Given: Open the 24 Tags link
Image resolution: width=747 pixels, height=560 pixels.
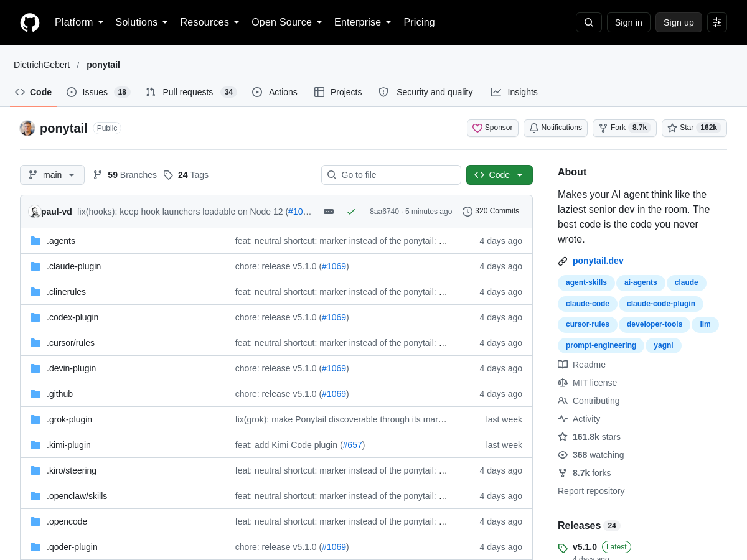Looking at the screenshot, I should [186, 175].
